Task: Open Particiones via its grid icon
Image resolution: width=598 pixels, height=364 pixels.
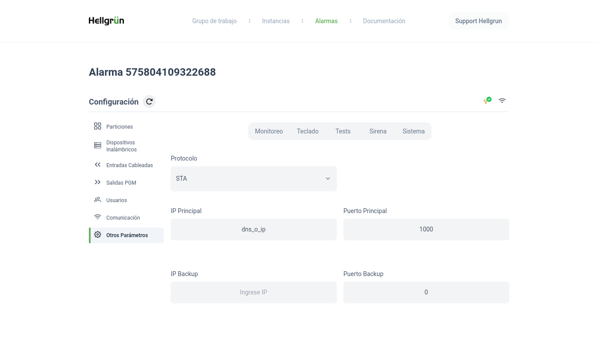Action: click(x=98, y=126)
